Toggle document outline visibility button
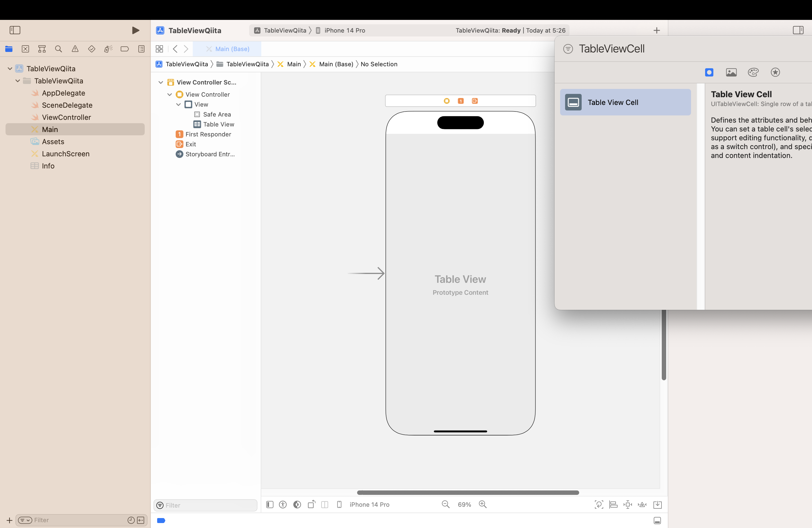This screenshot has height=528, width=812. coord(270,505)
